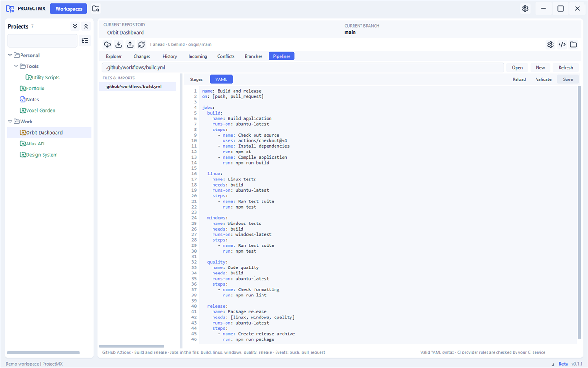This screenshot has width=588, height=368.
Task: Click the Reload button
Action: pyautogui.click(x=519, y=79)
